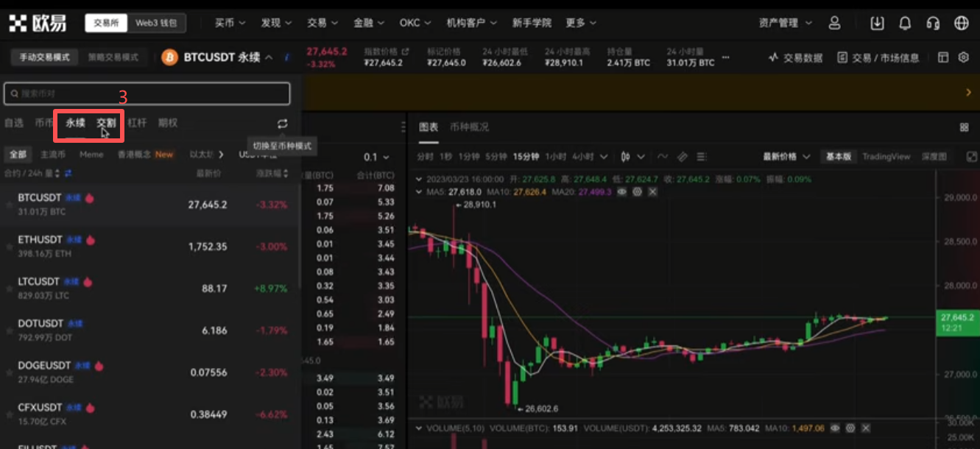980x449 pixels.
Task: Open the user profile icon
Action: click(834, 23)
